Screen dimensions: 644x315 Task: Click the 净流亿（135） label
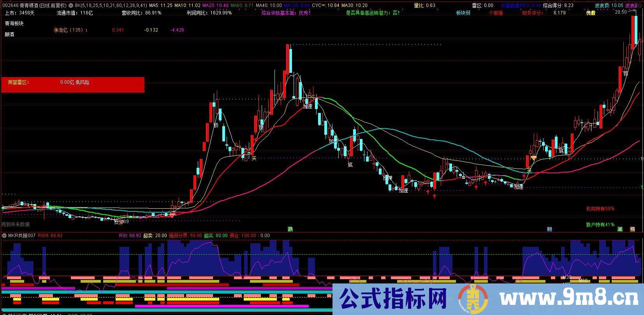70,30
